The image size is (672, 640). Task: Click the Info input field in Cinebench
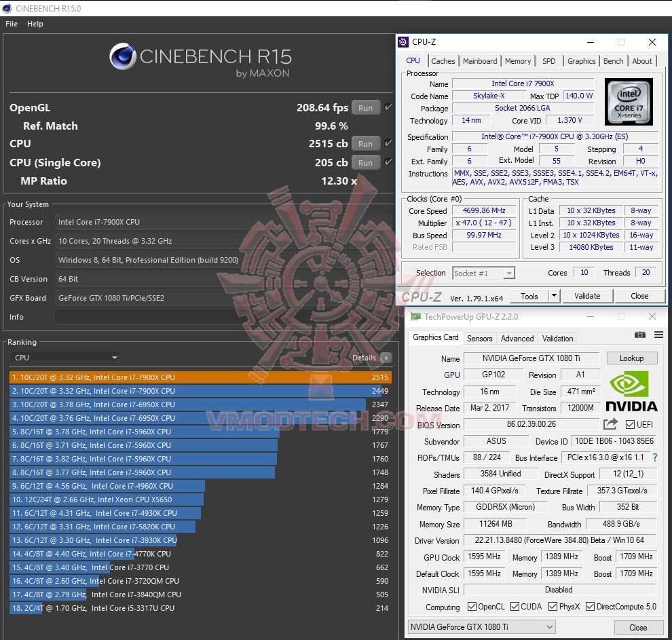223,317
